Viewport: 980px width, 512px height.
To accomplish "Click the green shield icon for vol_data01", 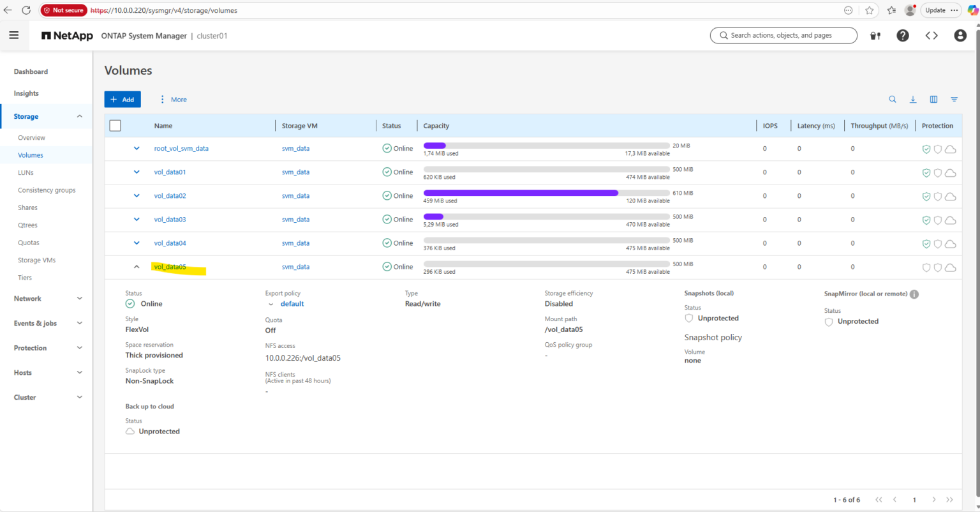I will [926, 172].
